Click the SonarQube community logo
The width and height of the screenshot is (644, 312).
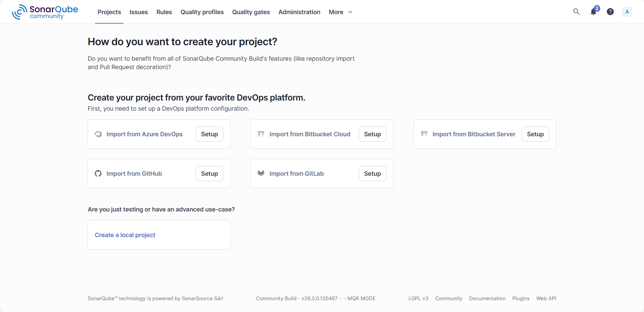click(45, 12)
